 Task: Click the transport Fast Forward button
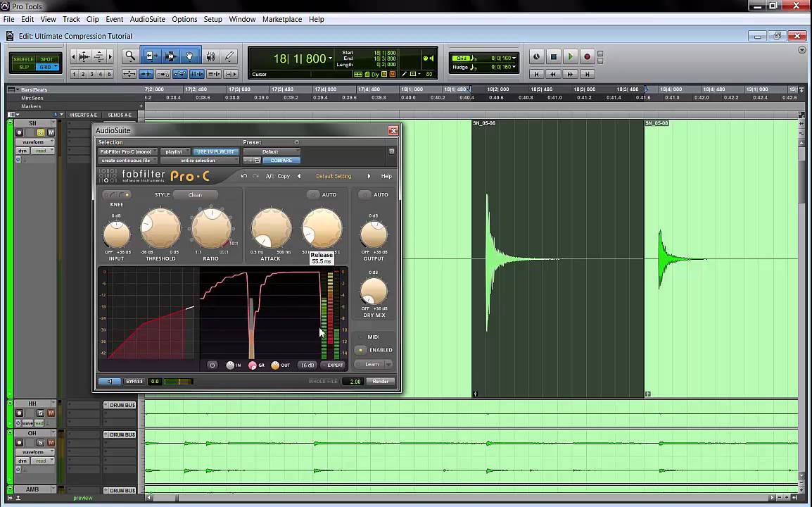(570, 74)
